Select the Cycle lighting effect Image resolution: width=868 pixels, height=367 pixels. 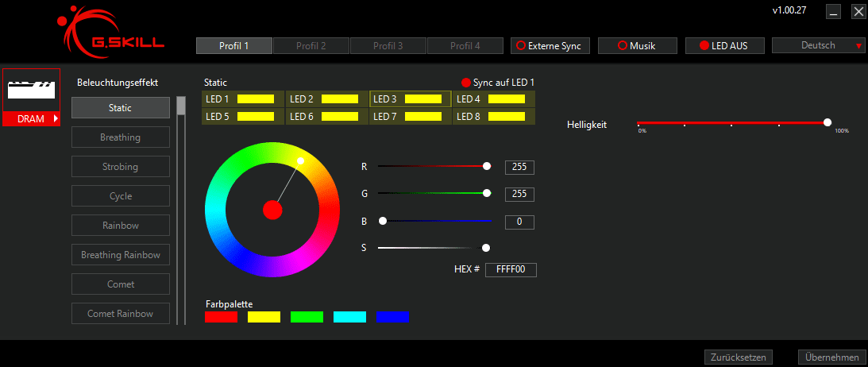click(x=120, y=196)
